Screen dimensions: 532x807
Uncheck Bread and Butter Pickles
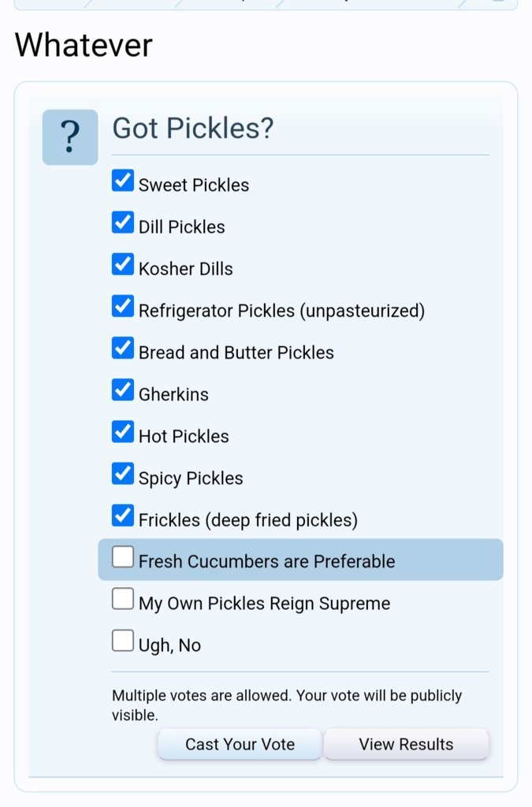[122, 348]
